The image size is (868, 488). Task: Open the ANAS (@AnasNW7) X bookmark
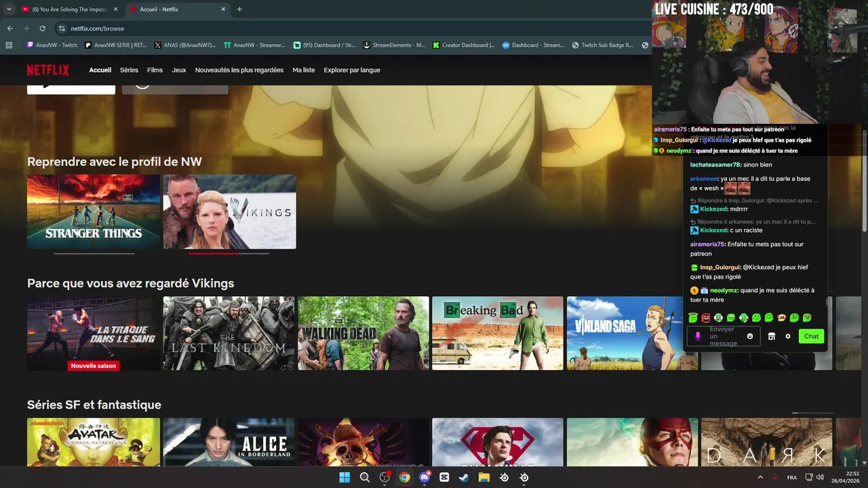(184, 45)
